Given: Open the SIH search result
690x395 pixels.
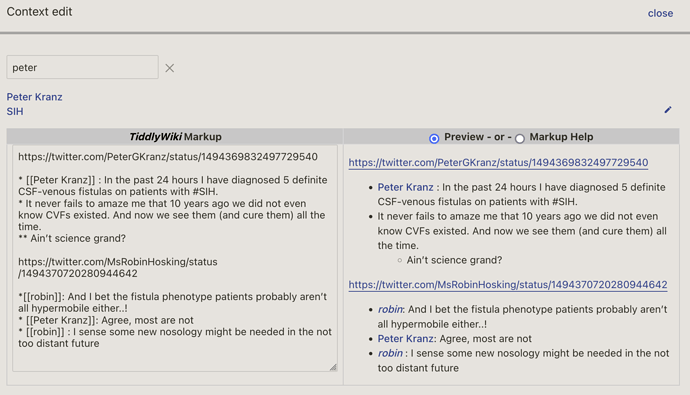Looking at the screenshot, I should 15,111.
